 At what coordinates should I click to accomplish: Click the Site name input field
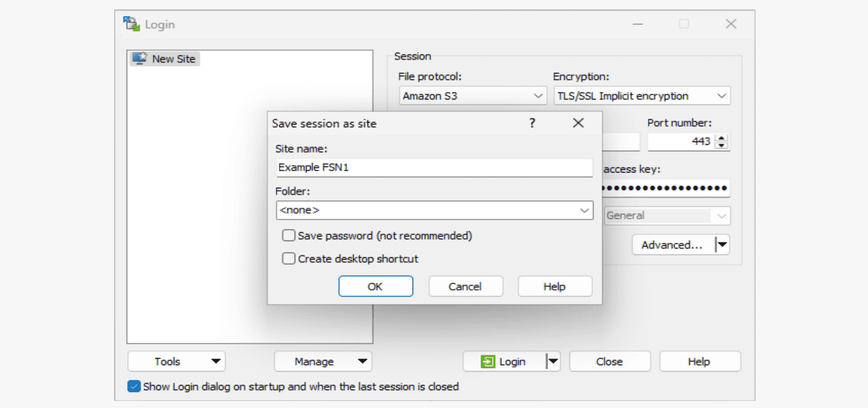click(x=433, y=168)
